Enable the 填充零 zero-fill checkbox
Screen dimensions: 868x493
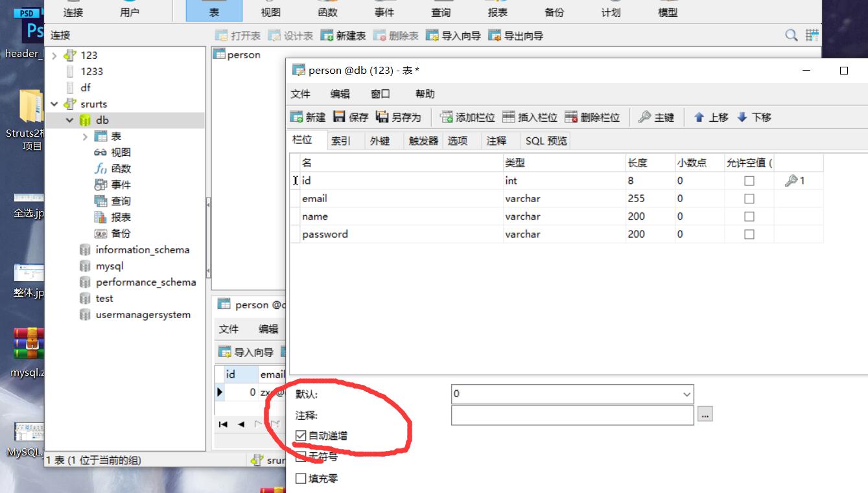click(x=301, y=478)
